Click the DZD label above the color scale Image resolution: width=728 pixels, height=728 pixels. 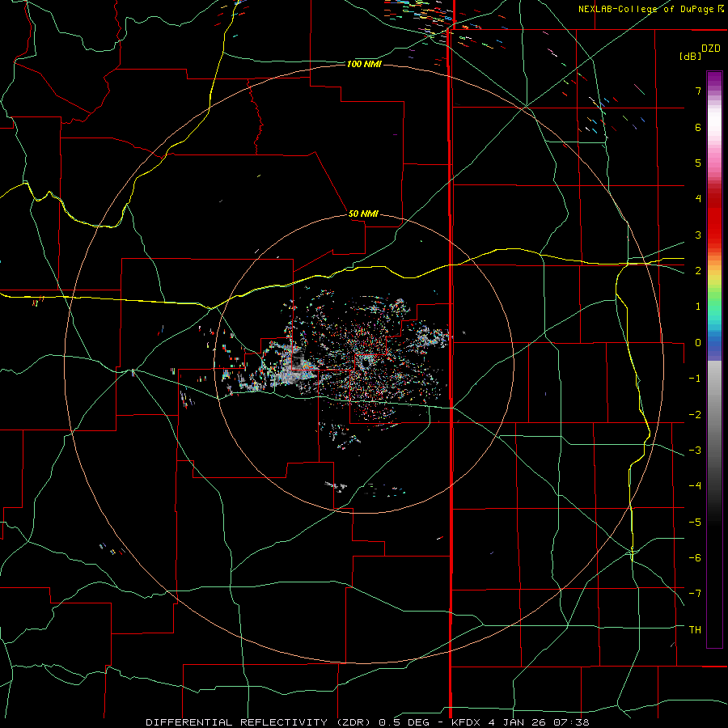711,49
